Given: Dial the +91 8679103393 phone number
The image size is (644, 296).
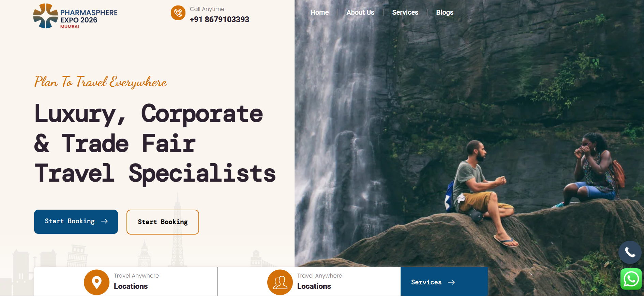Looking at the screenshot, I should pos(220,19).
